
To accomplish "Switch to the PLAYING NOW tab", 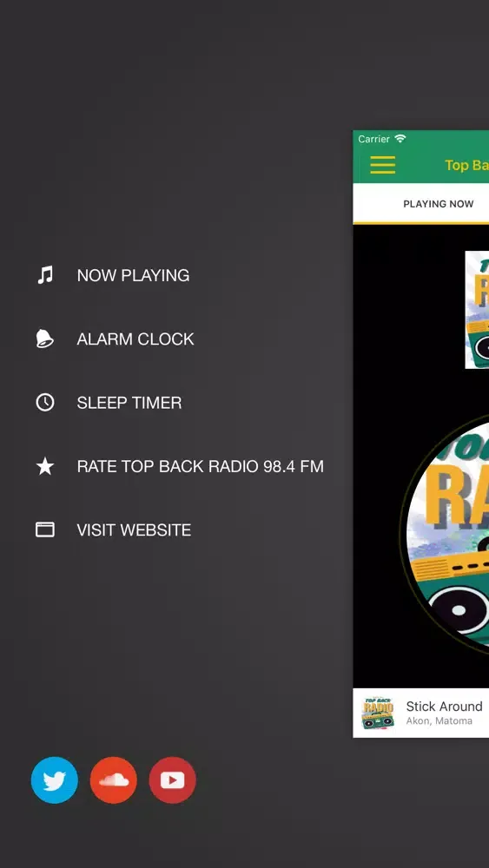I will coord(438,204).
